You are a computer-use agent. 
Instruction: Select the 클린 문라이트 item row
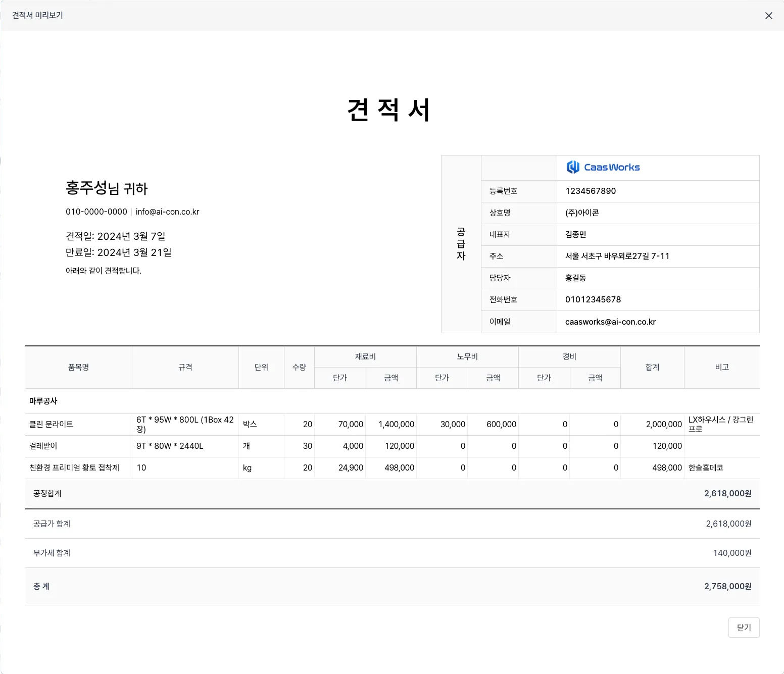[x=392, y=425]
